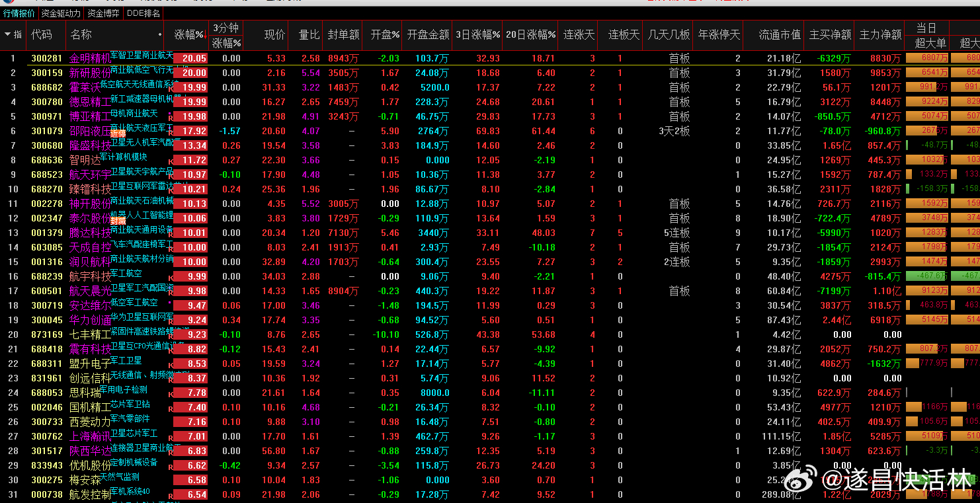Image resolution: width=980 pixels, height=503 pixels.
Task: Toggle sort on 涨幅% column header
Action: (190, 34)
